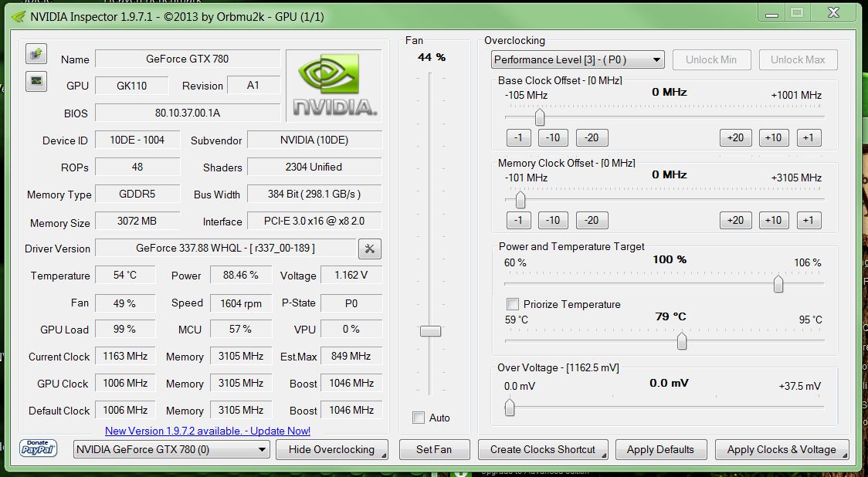Click the Temperature value 54 °C
868x477 pixels.
point(125,275)
